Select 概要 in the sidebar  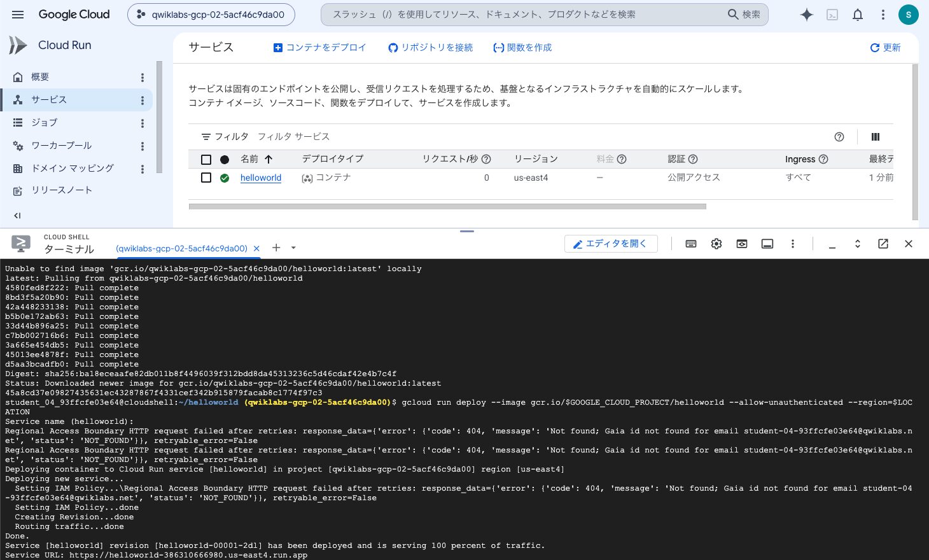pyautogui.click(x=39, y=77)
